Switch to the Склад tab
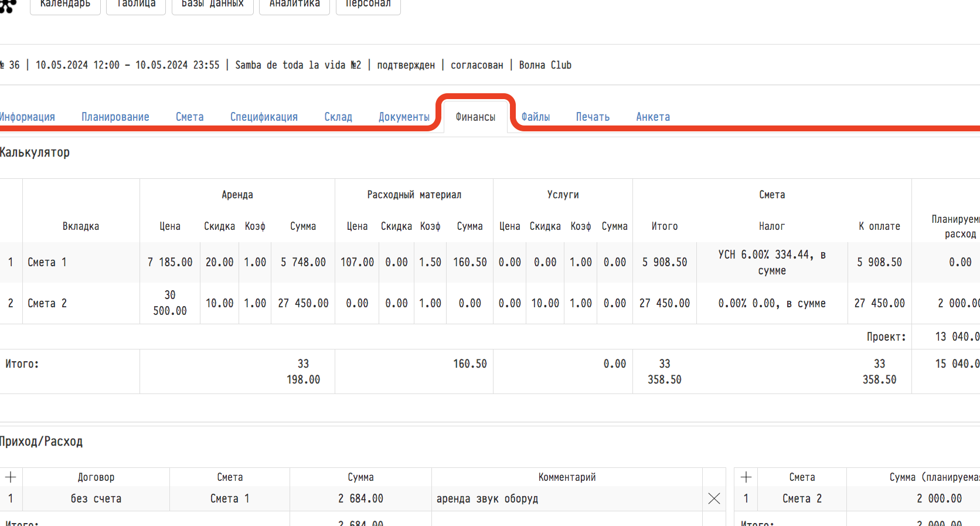This screenshot has width=980, height=526. click(338, 117)
